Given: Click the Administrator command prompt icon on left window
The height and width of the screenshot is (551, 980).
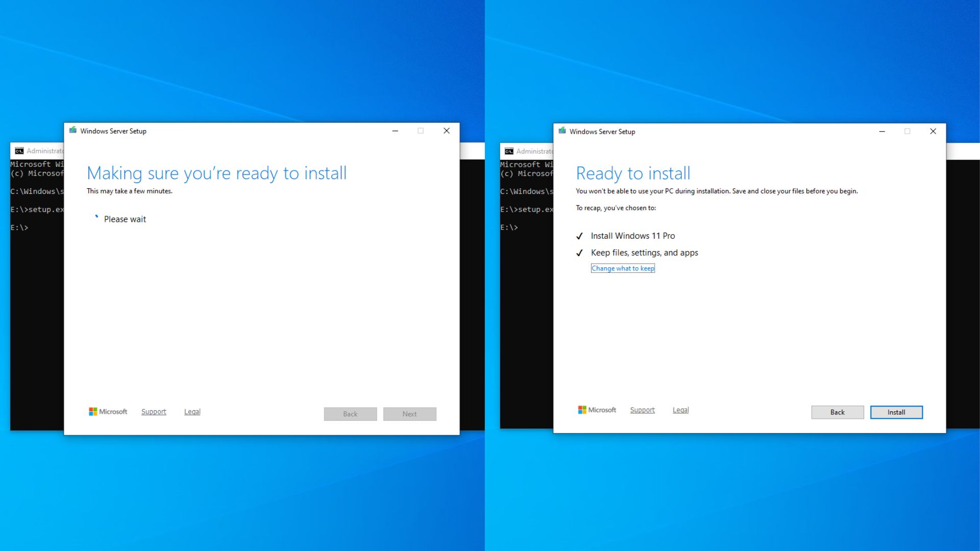Looking at the screenshot, I should tap(18, 151).
